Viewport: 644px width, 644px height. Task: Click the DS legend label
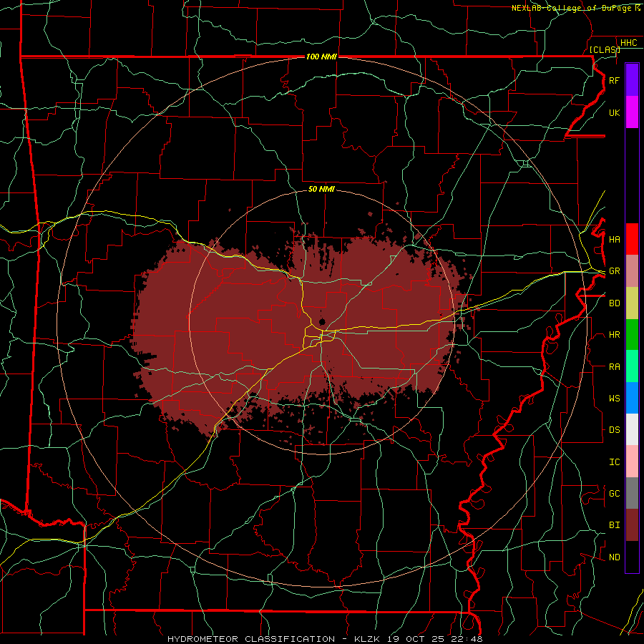(614, 430)
